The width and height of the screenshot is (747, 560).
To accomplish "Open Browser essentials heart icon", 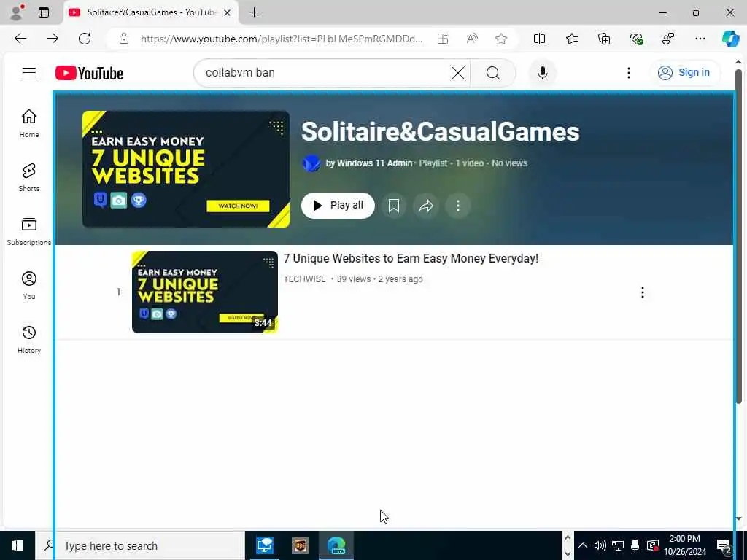I will click(x=636, y=39).
